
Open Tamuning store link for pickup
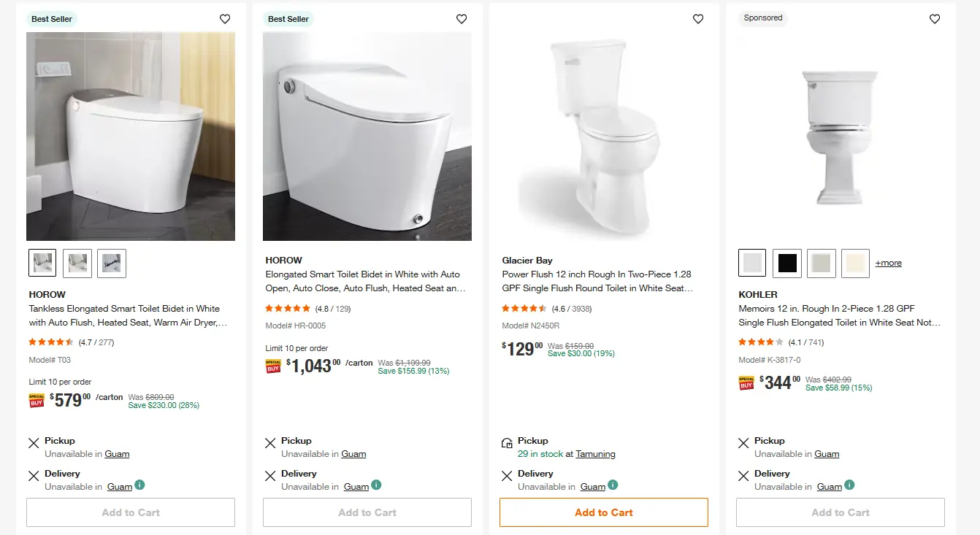click(595, 454)
